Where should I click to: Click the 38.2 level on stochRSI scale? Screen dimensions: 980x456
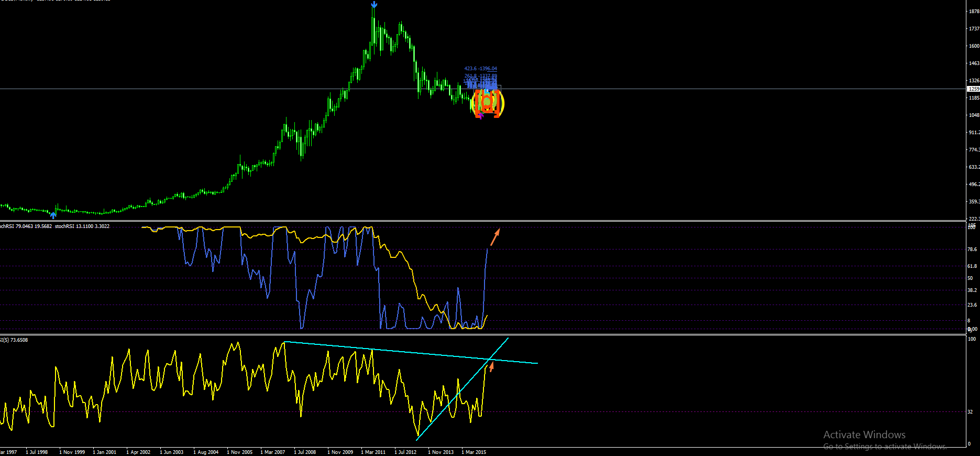972,290
